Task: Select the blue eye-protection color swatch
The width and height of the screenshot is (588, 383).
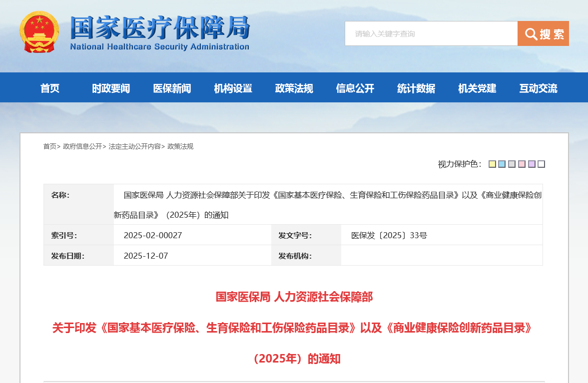Action: coord(502,164)
